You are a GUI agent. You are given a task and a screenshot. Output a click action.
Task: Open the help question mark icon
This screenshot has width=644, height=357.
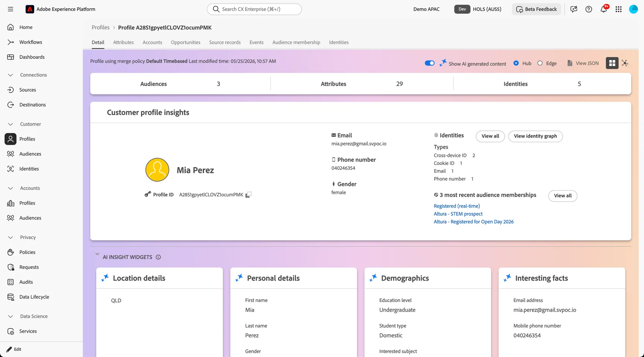coord(589,9)
